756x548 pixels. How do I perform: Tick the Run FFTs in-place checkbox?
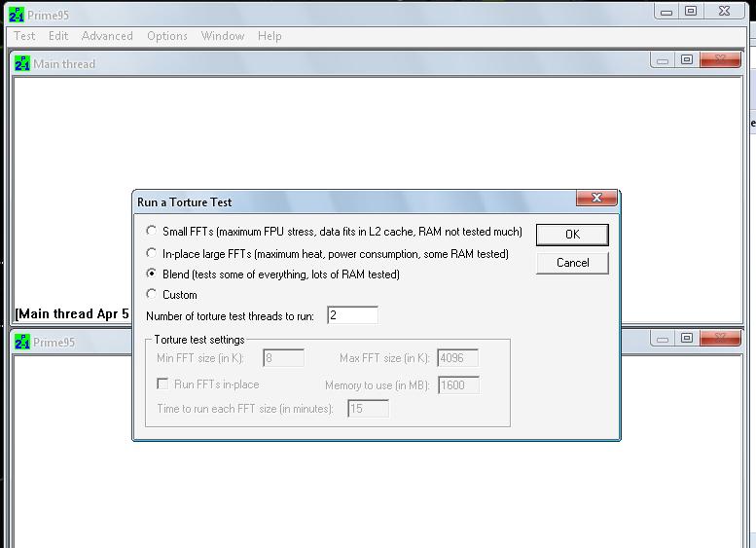pyautogui.click(x=162, y=384)
